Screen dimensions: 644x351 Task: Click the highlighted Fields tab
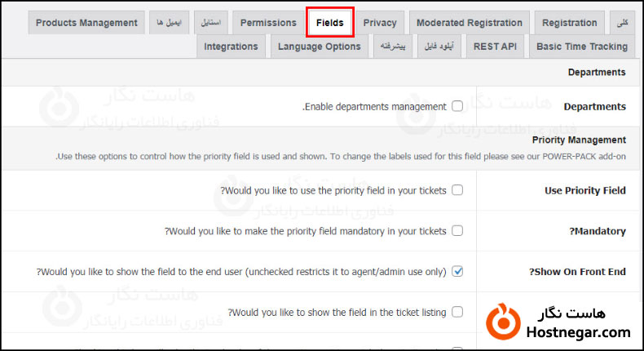(x=329, y=23)
